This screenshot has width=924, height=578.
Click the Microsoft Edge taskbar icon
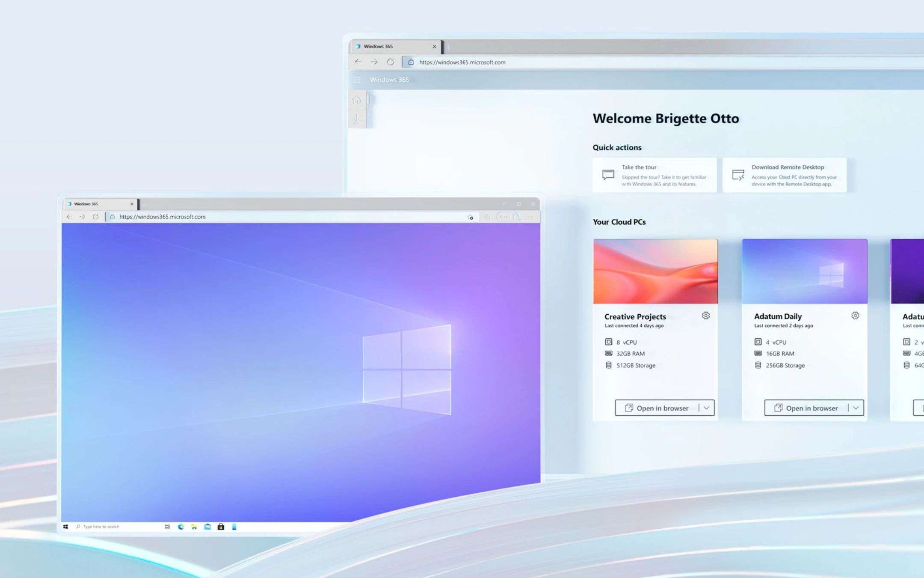(x=180, y=526)
